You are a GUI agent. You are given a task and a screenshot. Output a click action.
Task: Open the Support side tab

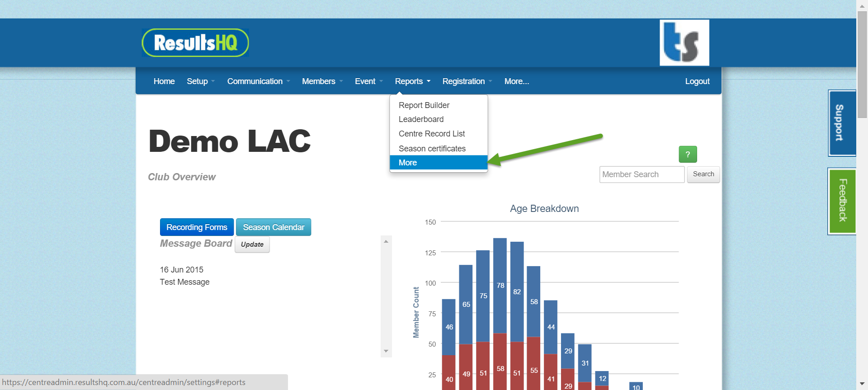tap(842, 123)
